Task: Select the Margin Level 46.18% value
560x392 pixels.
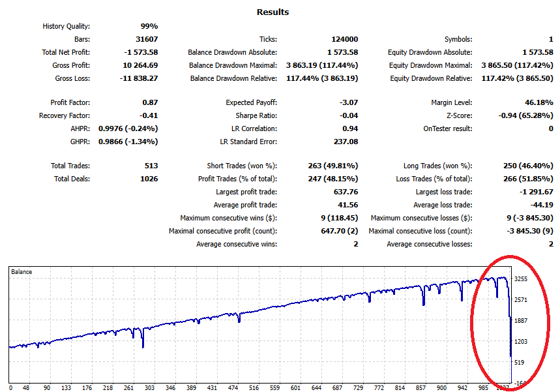Action: click(x=537, y=102)
